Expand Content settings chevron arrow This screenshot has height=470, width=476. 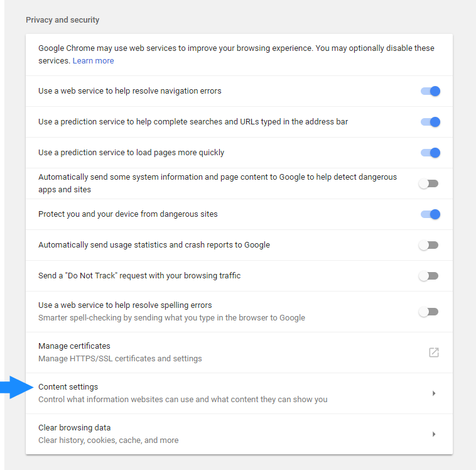[x=434, y=393]
